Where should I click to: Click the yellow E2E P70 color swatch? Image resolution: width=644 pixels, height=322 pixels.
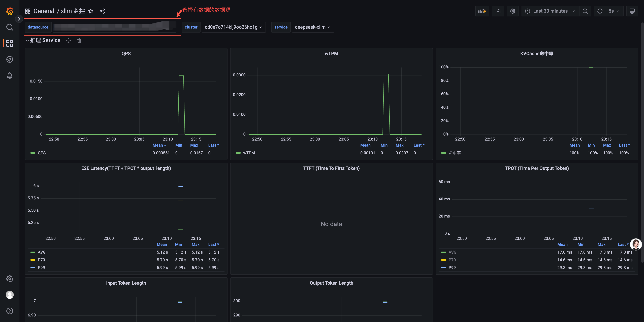point(33,260)
